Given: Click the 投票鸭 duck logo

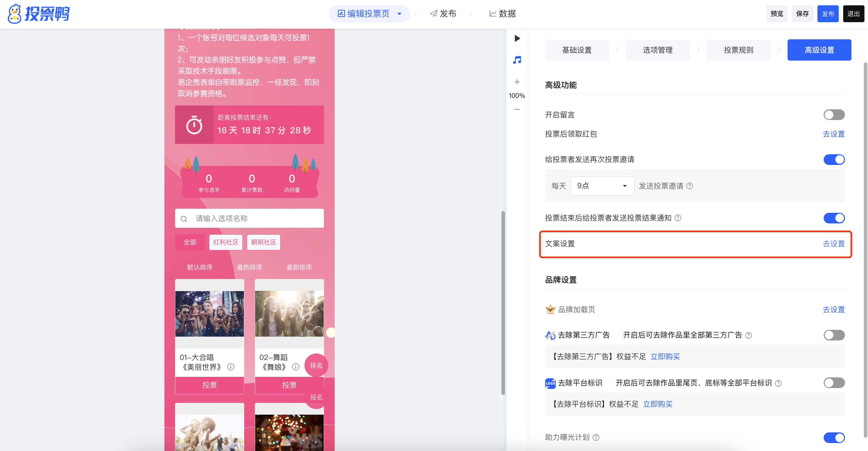Looking at the screenshot, I should tap(15, 14).
